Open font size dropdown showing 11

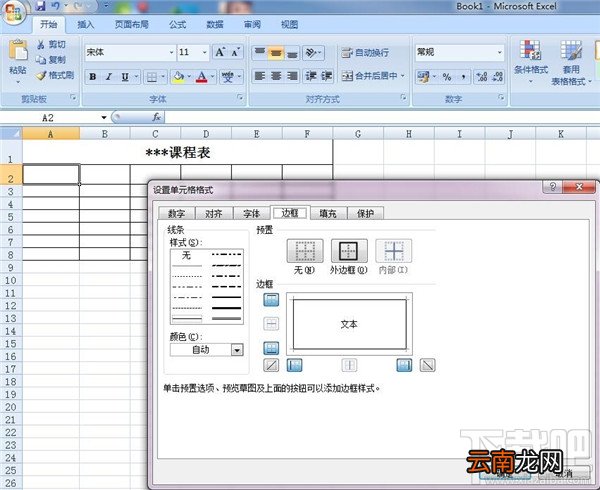click(205, 52)
